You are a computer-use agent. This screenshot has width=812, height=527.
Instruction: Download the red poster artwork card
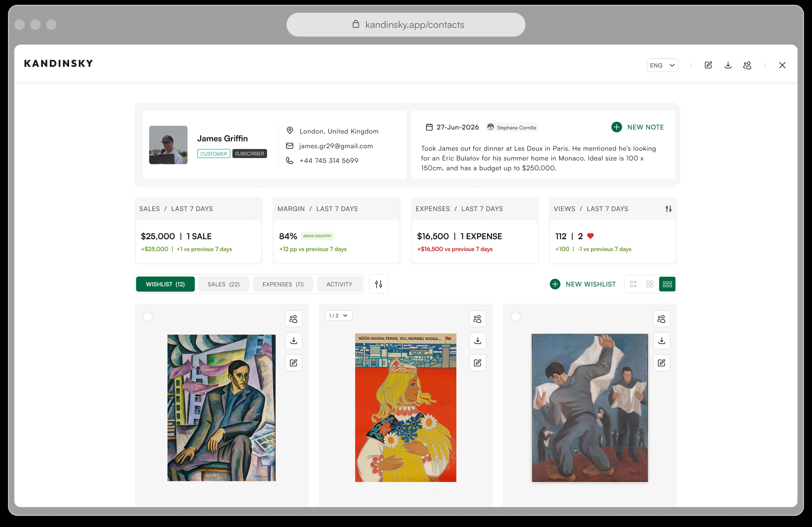tap(477, 340)
